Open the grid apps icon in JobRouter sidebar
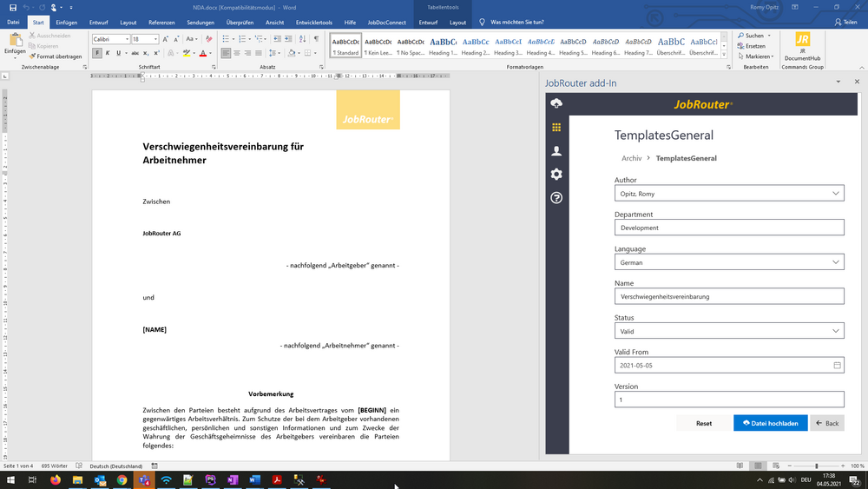 coord(556,127)
